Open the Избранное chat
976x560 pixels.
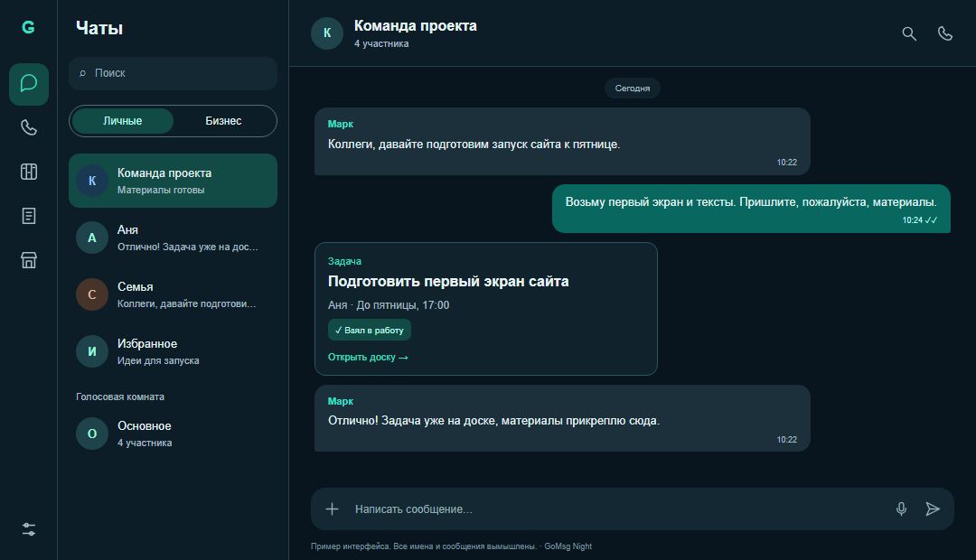click(173, 351)
